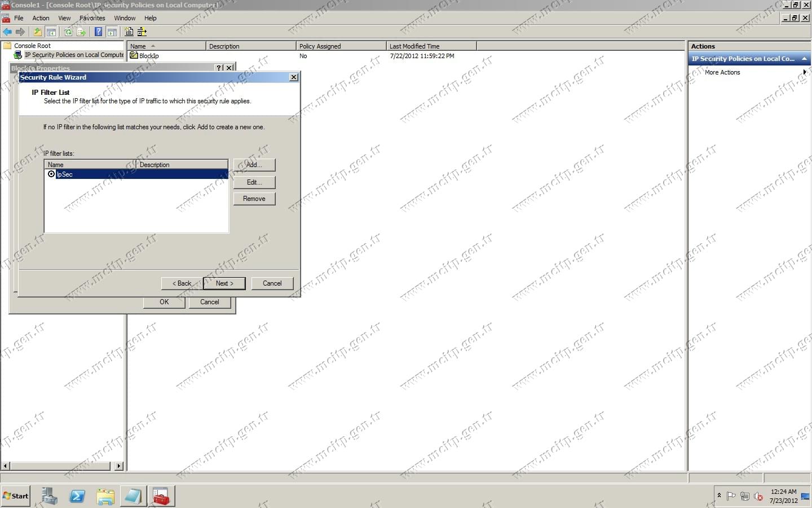Image resolution: width=812 pixels, height=508 pixels.
Task: Open the Help menu
Action: pyautogui.click(x=151, y=18)
